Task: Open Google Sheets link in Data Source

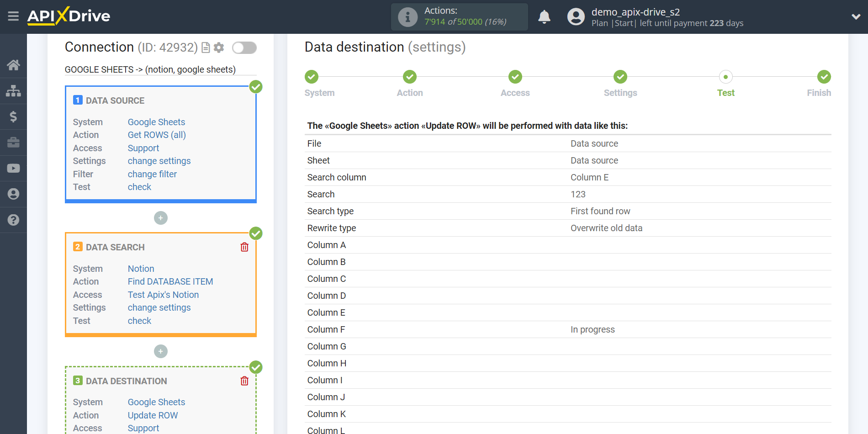Action: point(156,122)
